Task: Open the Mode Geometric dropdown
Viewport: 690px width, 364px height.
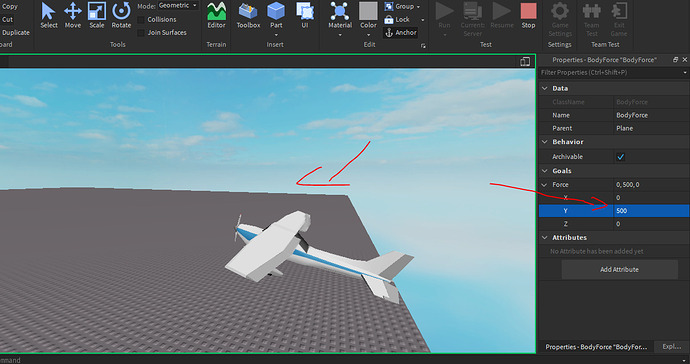Action: pos(178,6)
